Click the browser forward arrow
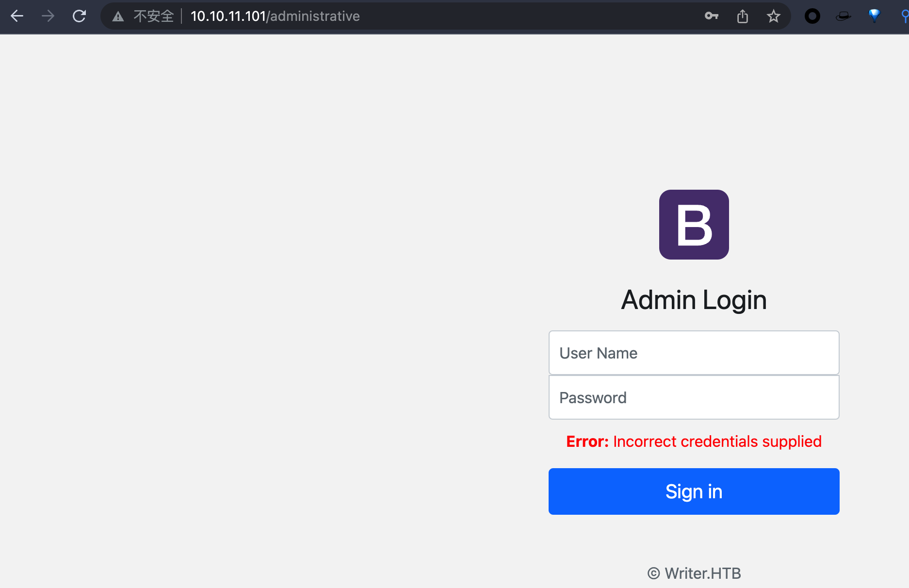Image resolution: width=909 pixels, height=588 pixels. pyautogui.click(x=48, y=16)
